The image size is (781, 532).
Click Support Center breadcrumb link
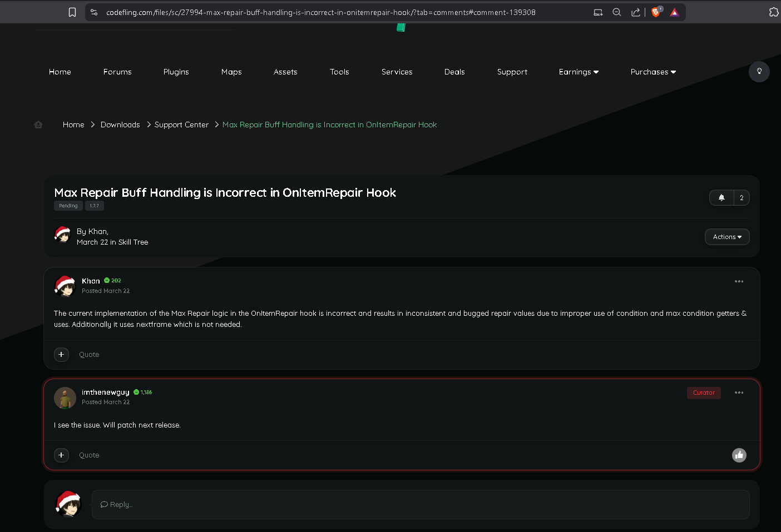(x=181, y=125)
